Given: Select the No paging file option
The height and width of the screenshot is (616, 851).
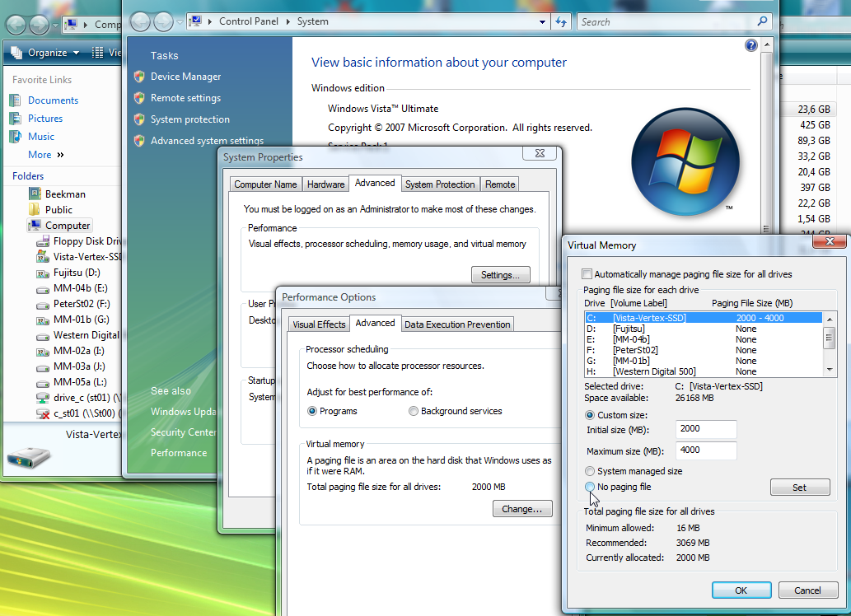Looking at the screenshot, I should tap(589, 487).
